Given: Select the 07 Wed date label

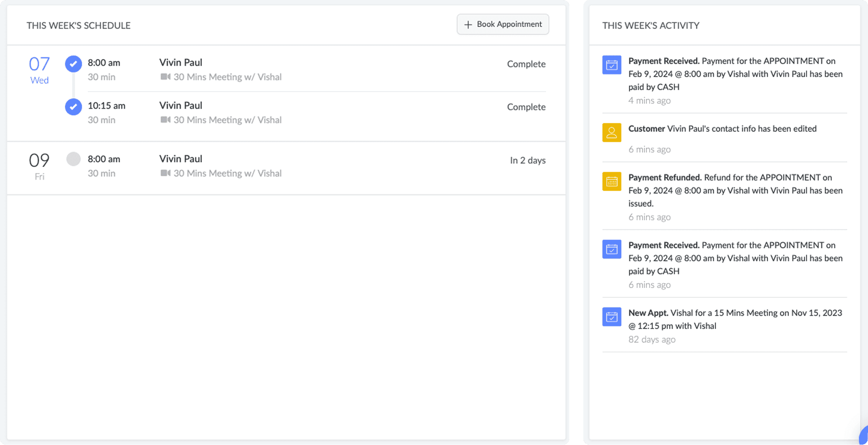Looking at the screenshot, I should pyautogui.click(x=39, y=70).
